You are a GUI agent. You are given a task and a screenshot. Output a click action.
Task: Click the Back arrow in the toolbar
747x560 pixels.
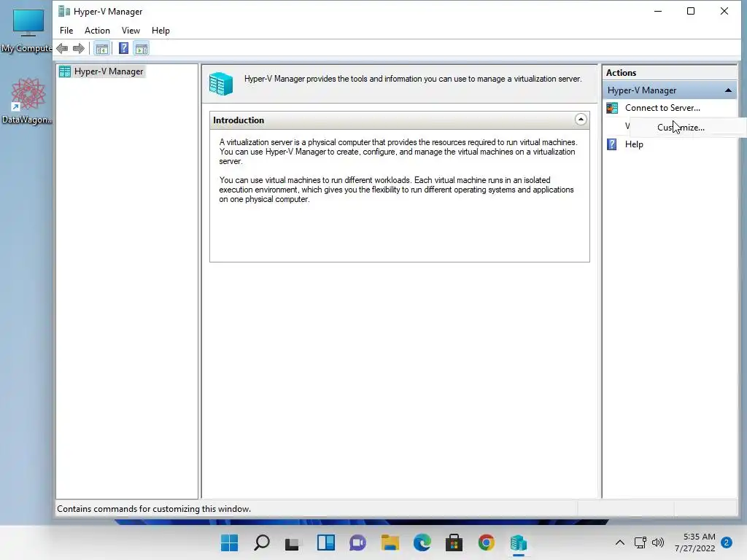pyautogui.click(x=62, y=48)
